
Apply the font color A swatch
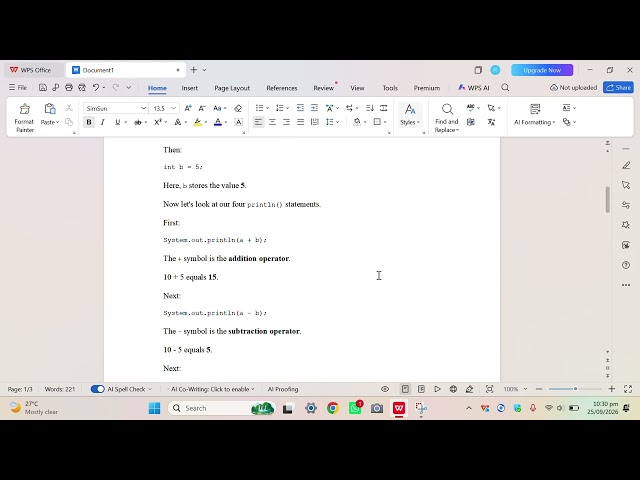point(218,122)
